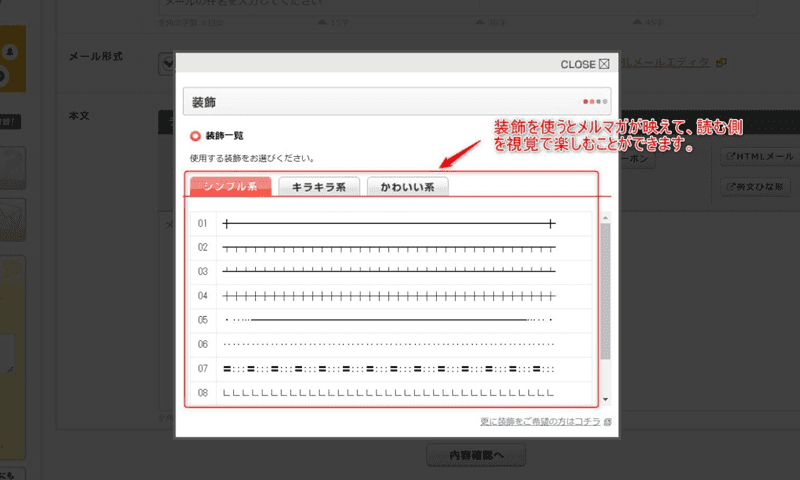This screenshot has height=480, width=800.
Task: Click the 例文ひな形 button in background page
Action: point(755,187)
